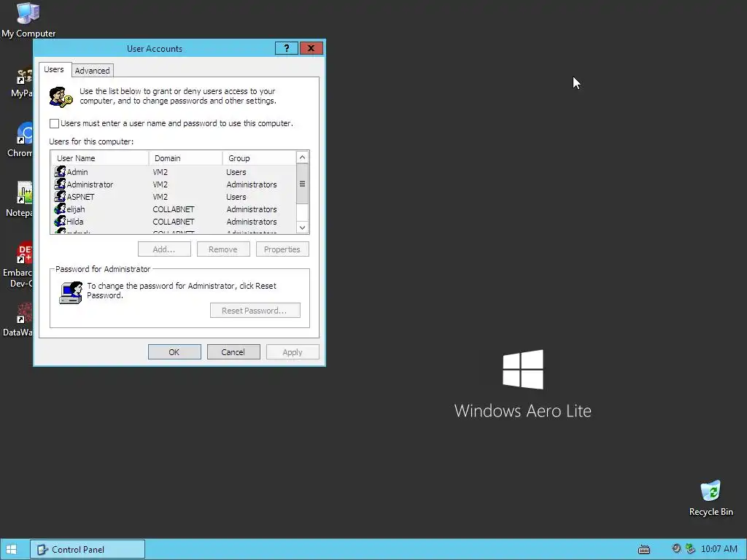Image resolution: width=747 pixels, height=560 pixels.
Task: Click the help question mark button
Action: (286, 48)
